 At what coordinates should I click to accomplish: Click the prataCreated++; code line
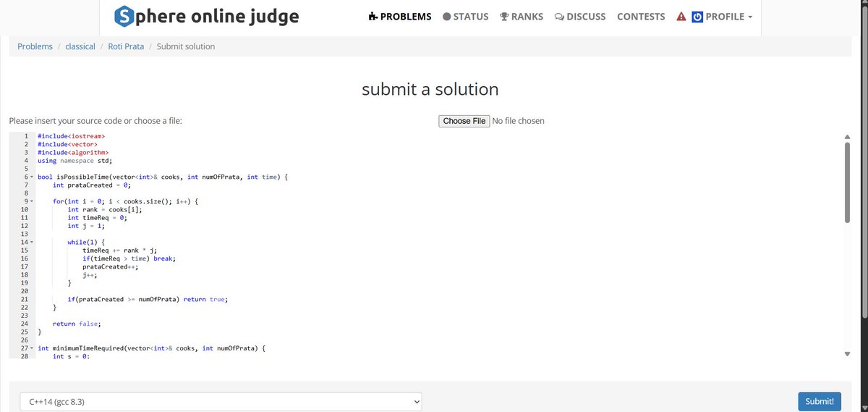(x=110, y=266)
